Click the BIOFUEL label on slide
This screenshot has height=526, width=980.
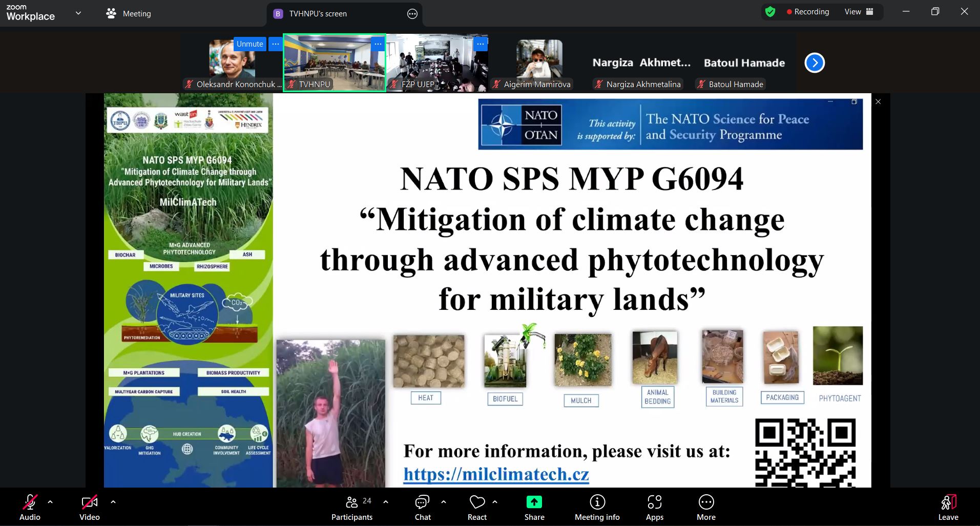click(505, 399)
